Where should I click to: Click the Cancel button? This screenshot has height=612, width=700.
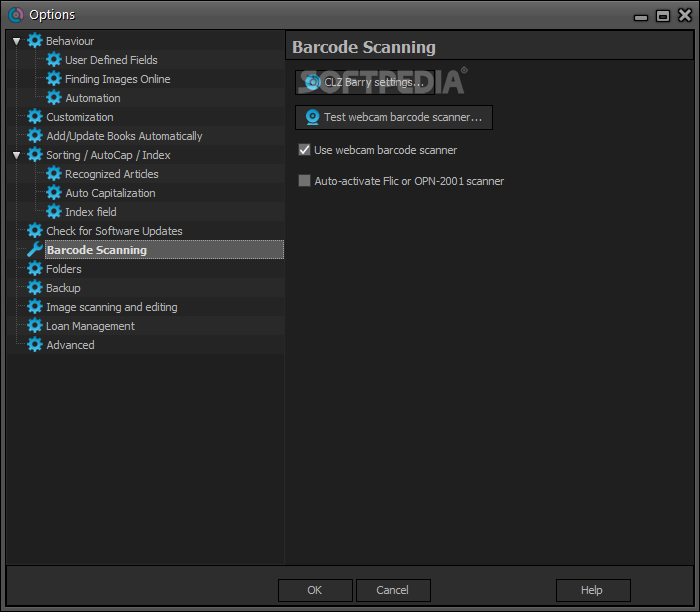393,590
